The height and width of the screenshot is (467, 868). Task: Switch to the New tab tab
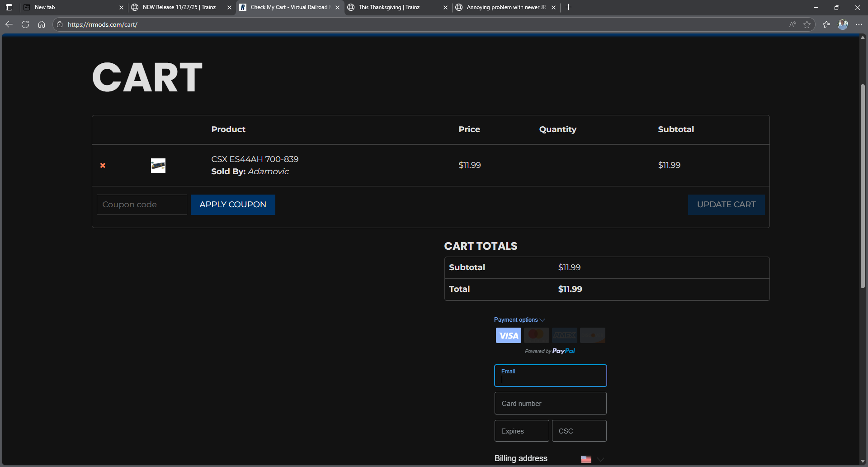[74, 7]
